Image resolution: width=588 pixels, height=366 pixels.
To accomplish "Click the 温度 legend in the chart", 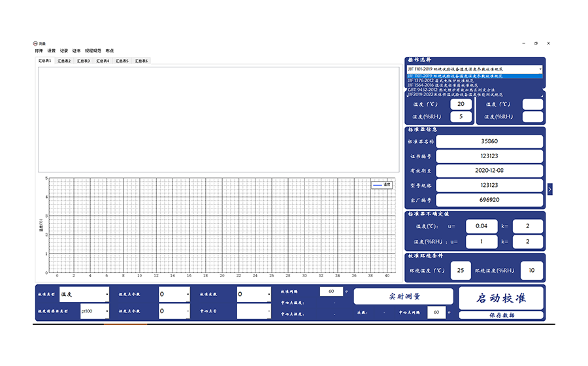I will click(382, 185).
